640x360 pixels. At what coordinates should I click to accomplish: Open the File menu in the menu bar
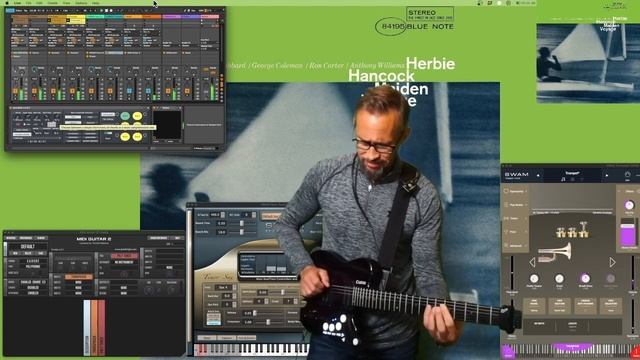point(29,3)
